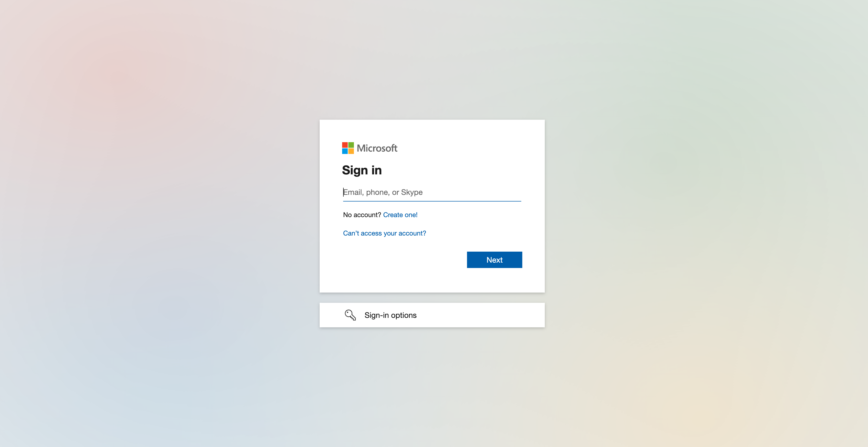
Task: Click the green square of the Microsoft logo
Action: (351, 145)
